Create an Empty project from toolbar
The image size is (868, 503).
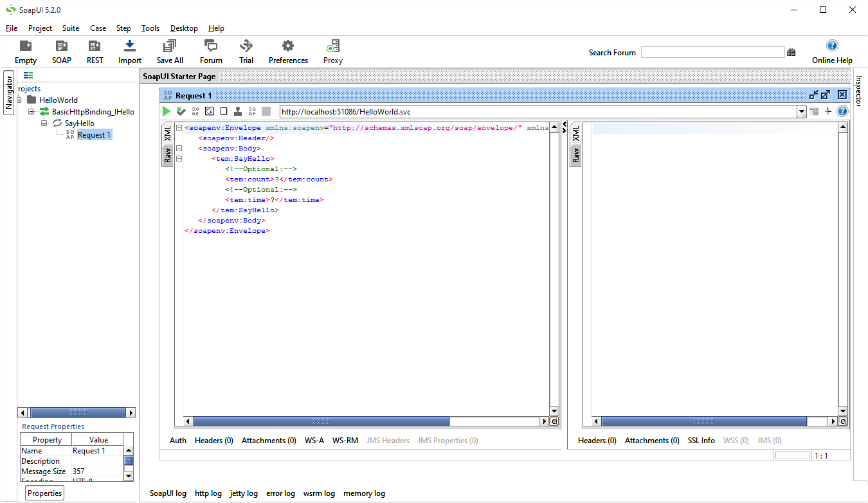pyautogui.click(x=26, y=51)
